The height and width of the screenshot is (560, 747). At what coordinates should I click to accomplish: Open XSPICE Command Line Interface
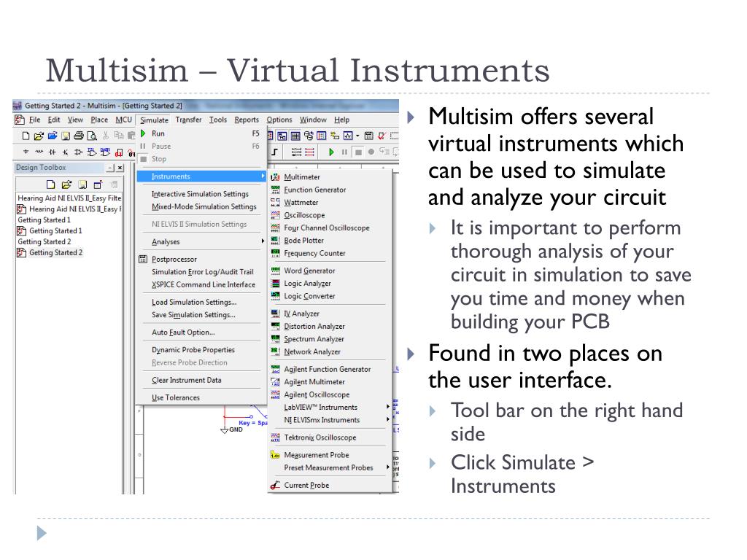(201, 285)
